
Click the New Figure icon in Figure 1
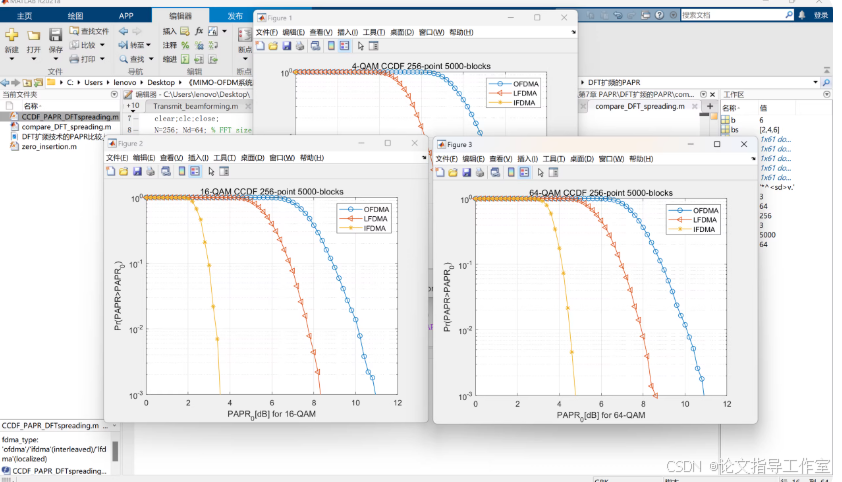coord(260,46)
